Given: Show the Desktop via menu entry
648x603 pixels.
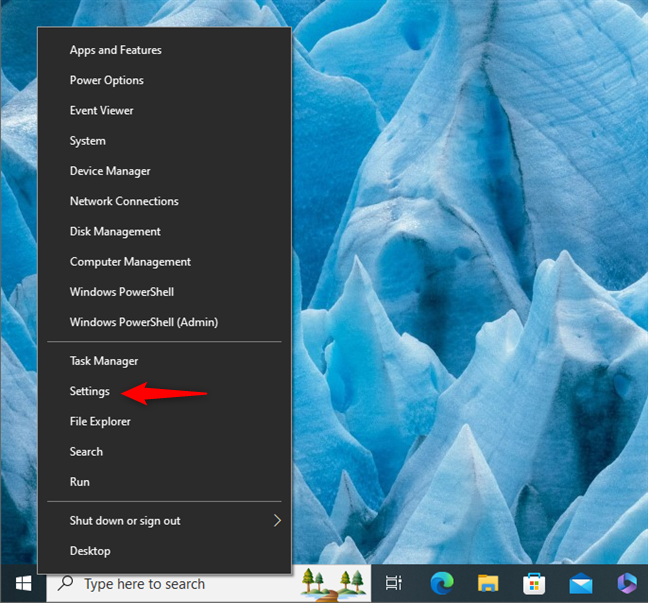Looking at the screenshot, I should click(x=164, y=551).
